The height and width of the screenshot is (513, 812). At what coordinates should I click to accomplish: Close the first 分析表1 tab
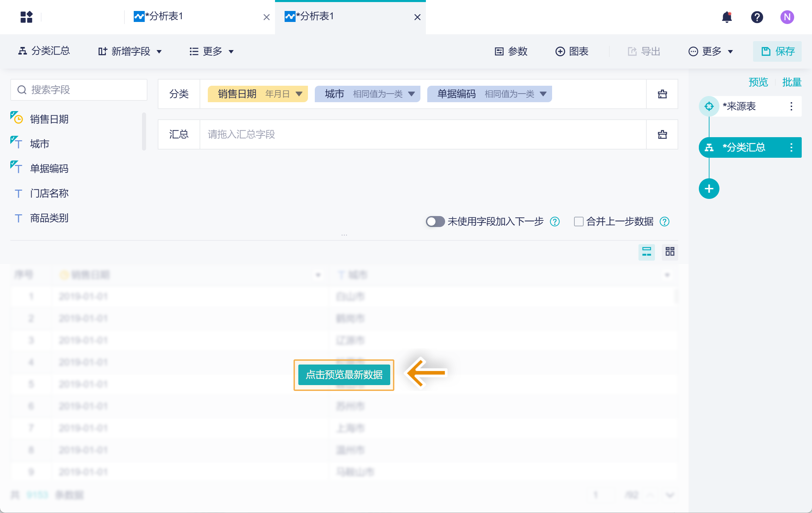[x=266, y=17]
